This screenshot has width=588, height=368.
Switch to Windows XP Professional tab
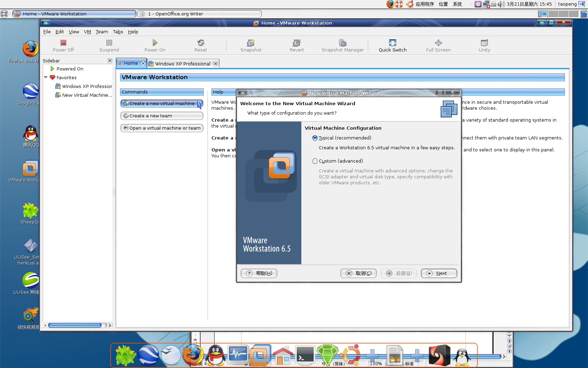pos(183,64)
